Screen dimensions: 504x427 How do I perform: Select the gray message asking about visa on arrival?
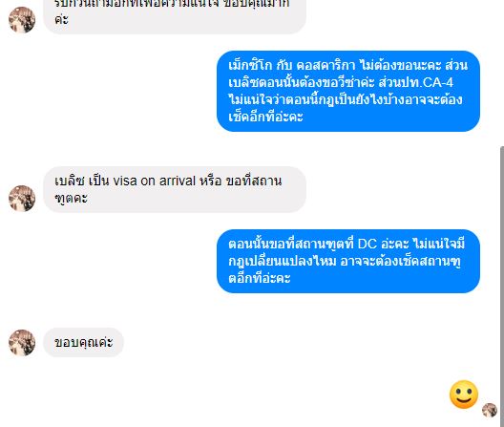click(x=175, y=189)
